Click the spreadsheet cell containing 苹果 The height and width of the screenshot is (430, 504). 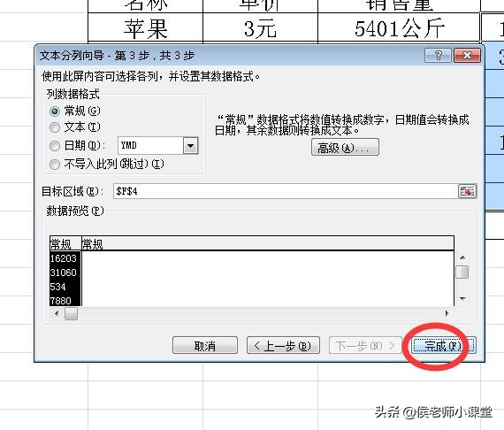(146, 27)
